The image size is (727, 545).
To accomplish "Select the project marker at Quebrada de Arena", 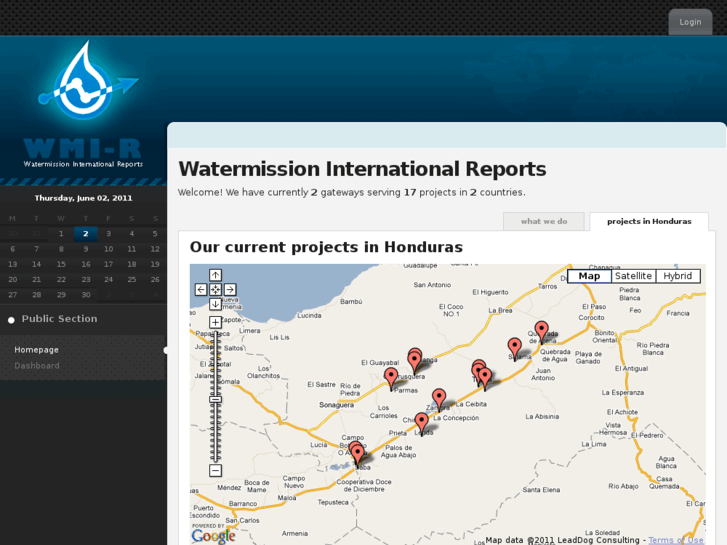I will [x=541, y=333].
